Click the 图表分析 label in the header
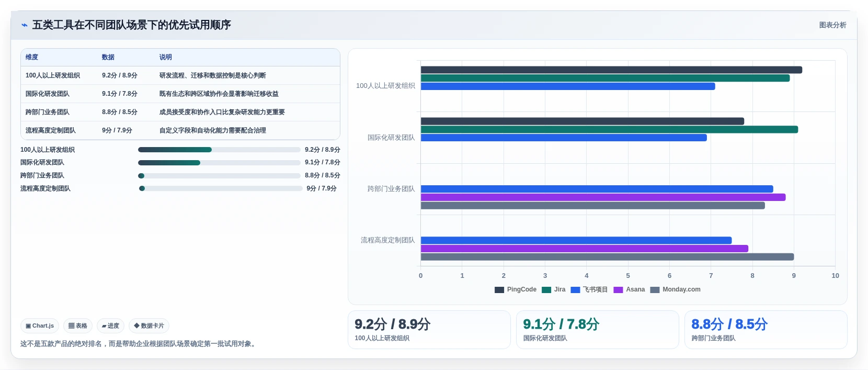 pos(832,25)
